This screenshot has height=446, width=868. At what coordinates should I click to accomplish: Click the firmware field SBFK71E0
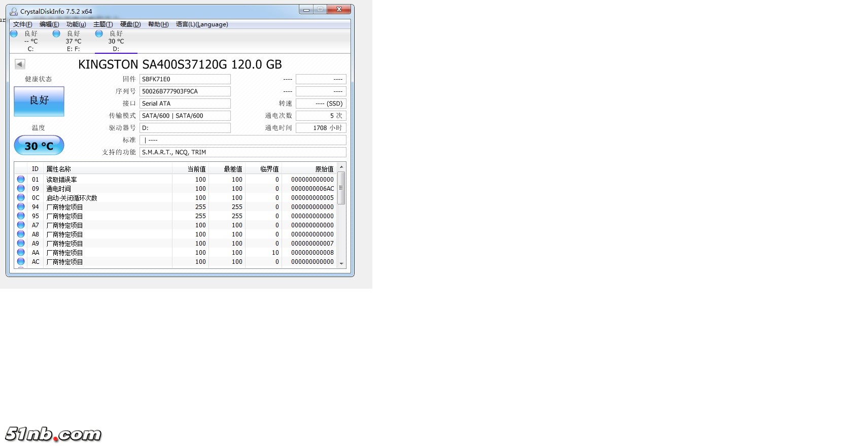[x=185, y=79]
